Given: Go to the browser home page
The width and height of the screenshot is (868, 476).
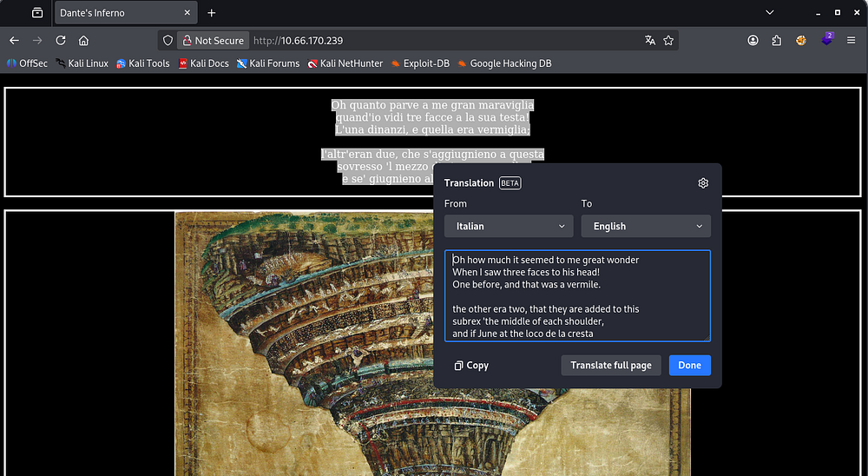Looking at the screenshot, I should [83, 40].
